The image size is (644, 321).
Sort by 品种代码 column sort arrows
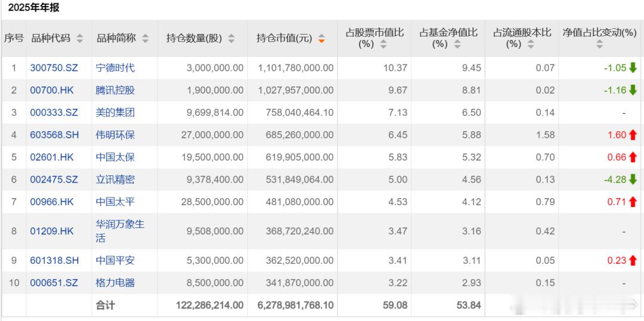pos(80,39)
